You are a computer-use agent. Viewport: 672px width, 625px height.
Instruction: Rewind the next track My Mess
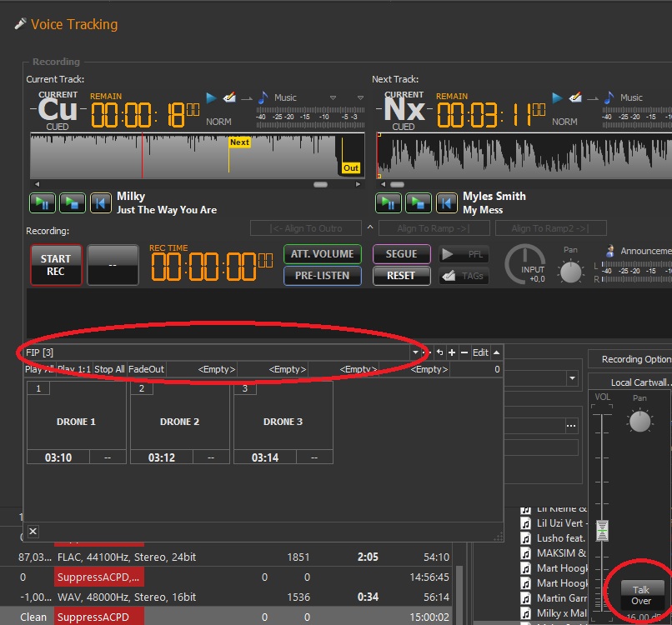pos(446,202)
